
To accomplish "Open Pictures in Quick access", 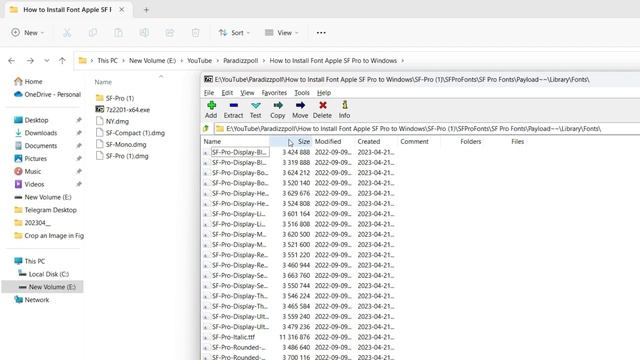I will [x=31, y=158].
